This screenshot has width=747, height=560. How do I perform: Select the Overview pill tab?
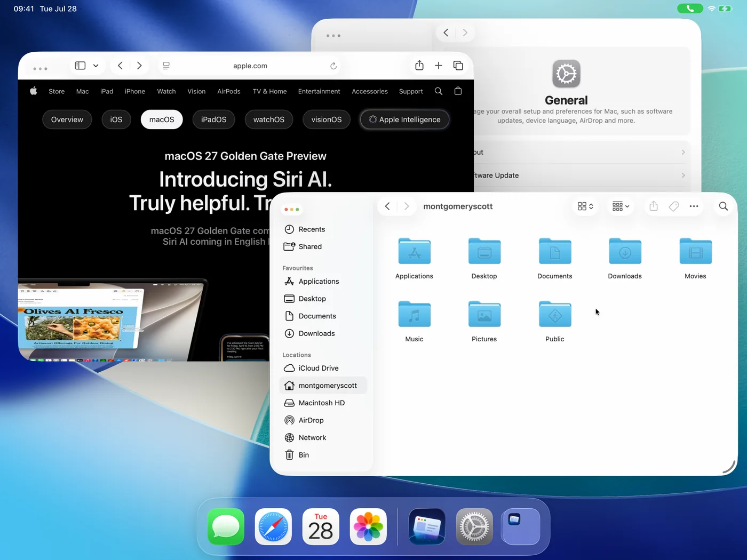(67, 119)
